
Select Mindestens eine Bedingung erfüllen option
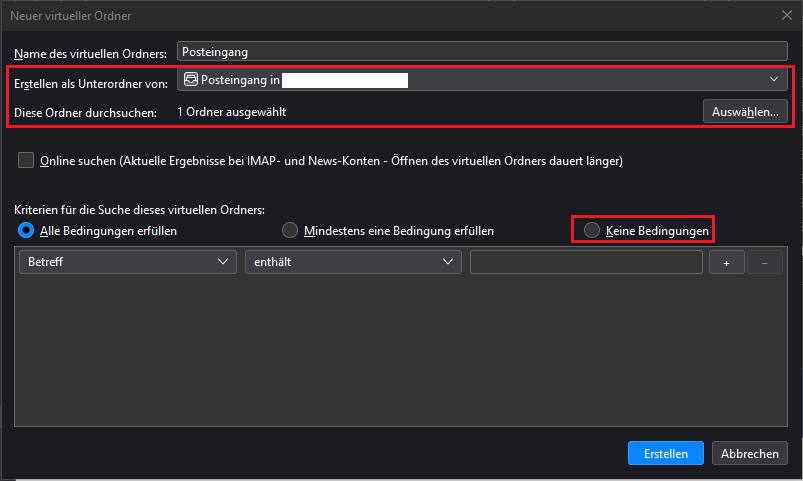(290, 231)
